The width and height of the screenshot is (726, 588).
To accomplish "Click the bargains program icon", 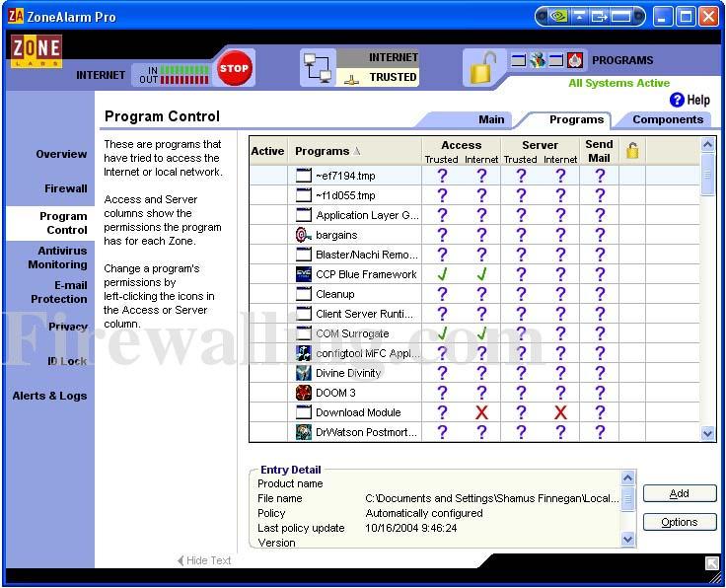I will point(303,235).
